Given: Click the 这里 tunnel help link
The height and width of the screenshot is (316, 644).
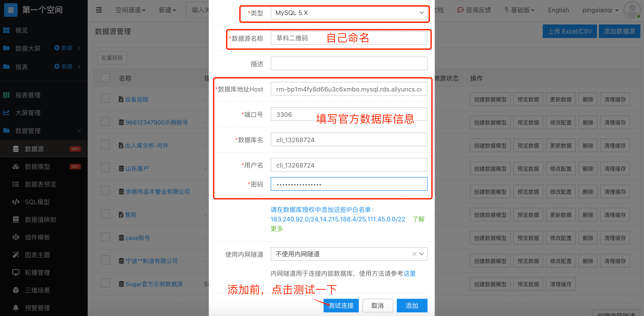Looking at the screenshot, I should (x=409, y=273).
